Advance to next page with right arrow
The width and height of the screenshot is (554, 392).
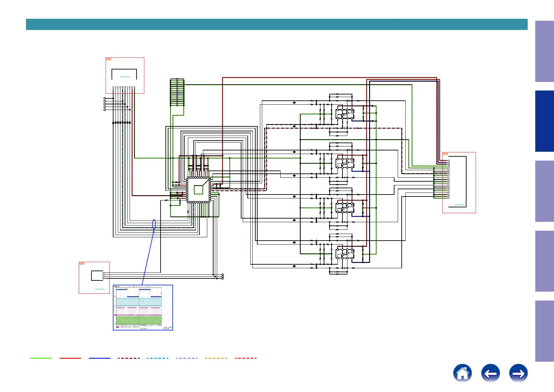(518, 373)
